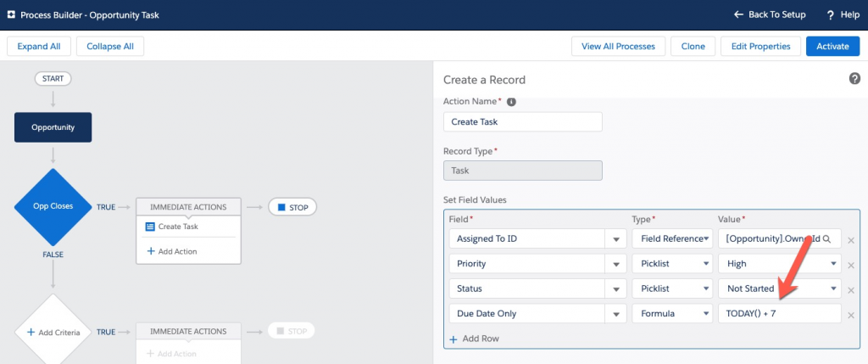The image size is (868, 364).
Task: Click the Action Name info icon
Action: click(511, 102)
